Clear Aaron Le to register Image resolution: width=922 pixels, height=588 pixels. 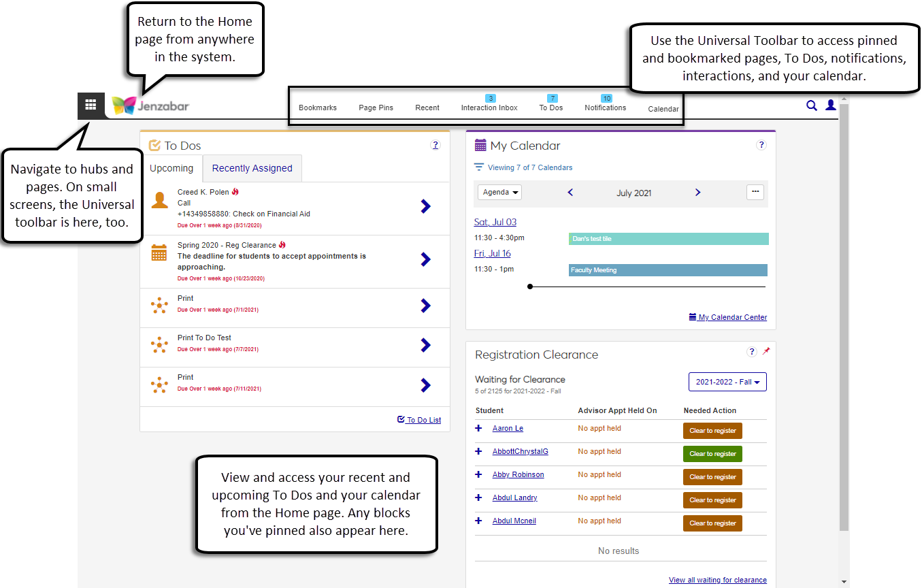click(x=712, y=431)
